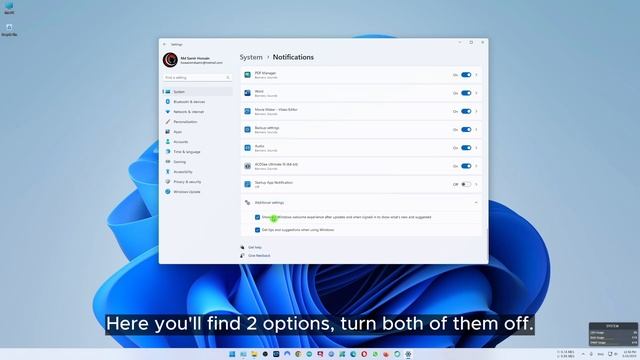Viewport: 640px width, 360px height.
Task: Open Bluetooth & devices in sidebar
Action: [198, 102]
